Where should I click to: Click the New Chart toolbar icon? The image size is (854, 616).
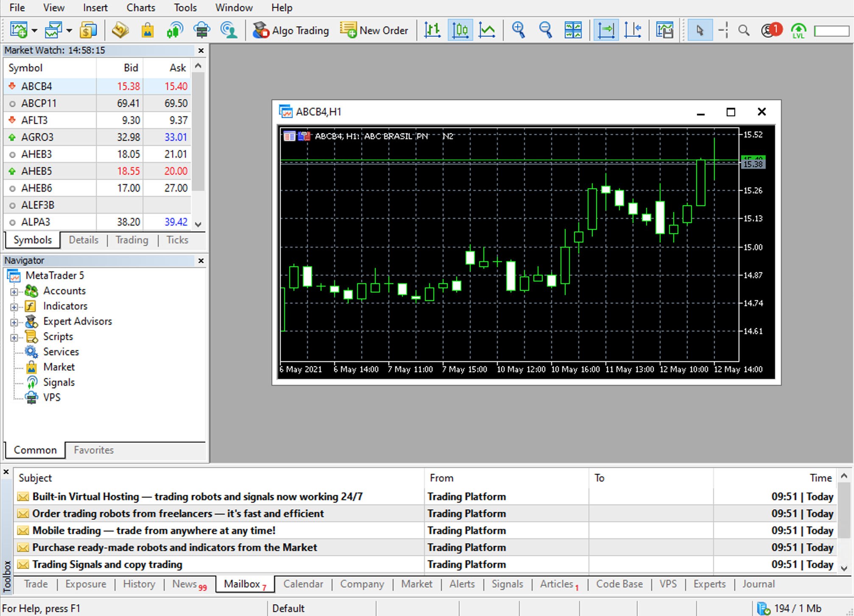19,31
